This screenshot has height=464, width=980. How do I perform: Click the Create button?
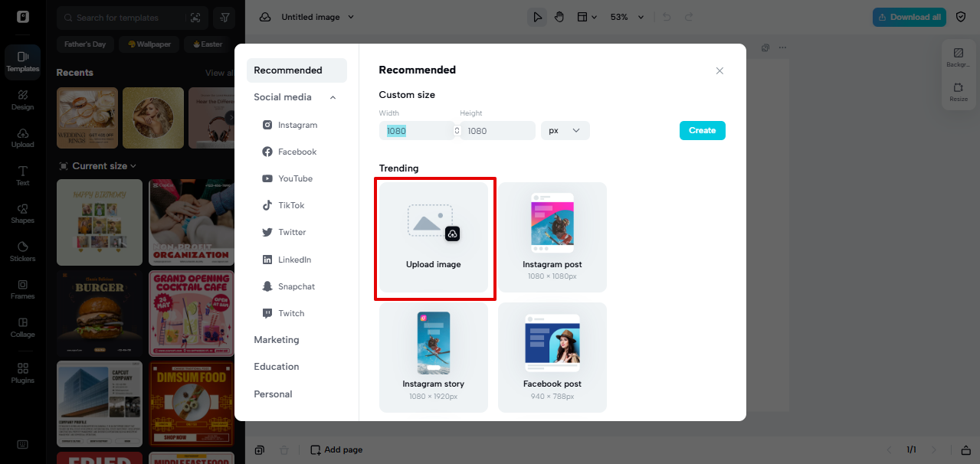pos(702,131)
